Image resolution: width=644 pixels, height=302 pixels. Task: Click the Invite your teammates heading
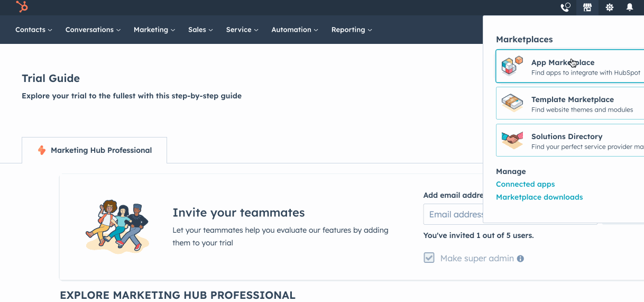click(x=238, y=213)
